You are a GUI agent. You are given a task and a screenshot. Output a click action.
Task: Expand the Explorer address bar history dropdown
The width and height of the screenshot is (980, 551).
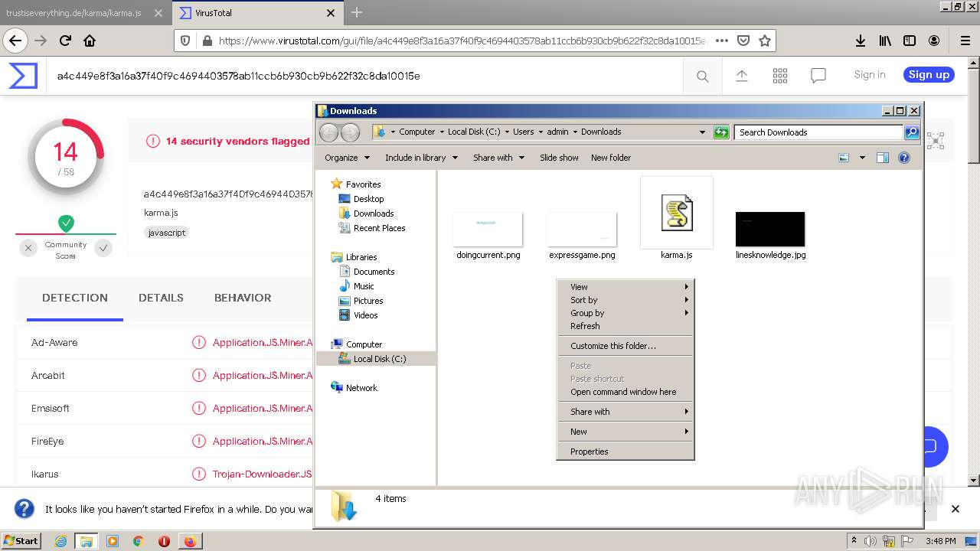(702, 132)
